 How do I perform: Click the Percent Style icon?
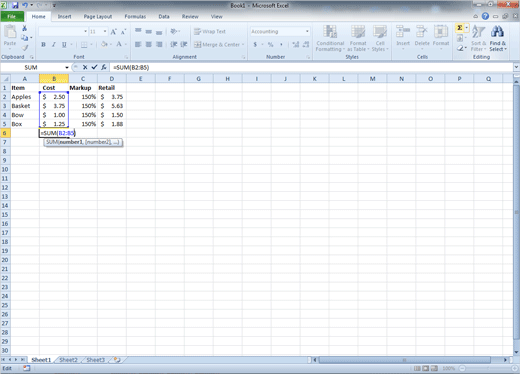270,44
